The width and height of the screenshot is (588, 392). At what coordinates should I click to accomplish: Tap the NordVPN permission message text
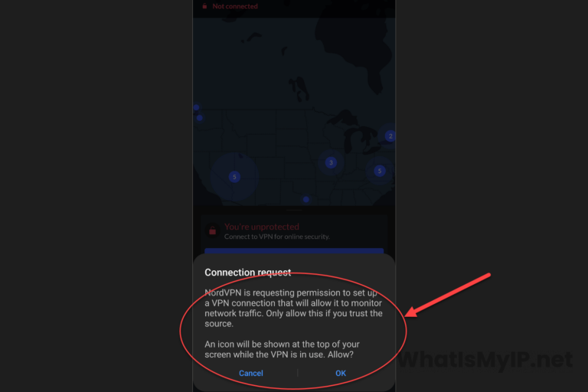click(x=294, y=308)
